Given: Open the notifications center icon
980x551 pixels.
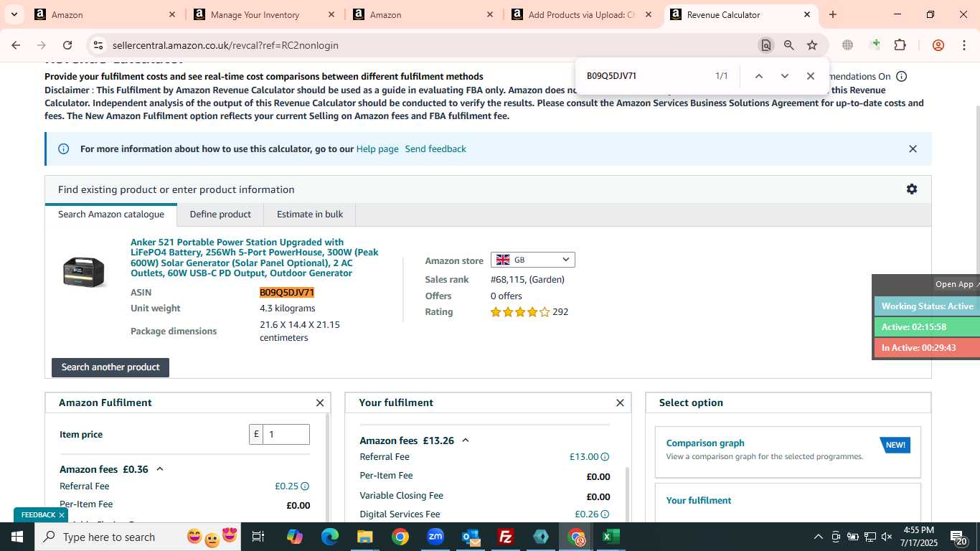Looking at the screenshot, I should click(958, 537).
